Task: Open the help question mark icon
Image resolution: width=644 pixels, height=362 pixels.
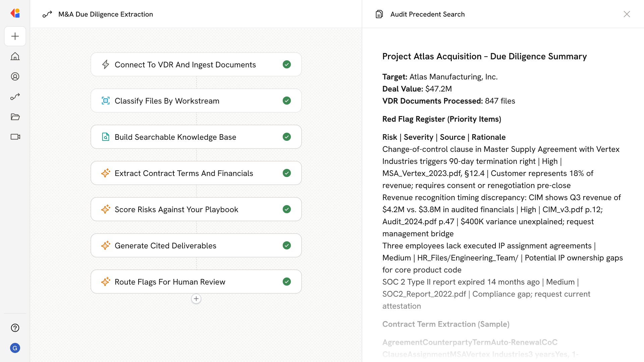Action: (15, 328)
